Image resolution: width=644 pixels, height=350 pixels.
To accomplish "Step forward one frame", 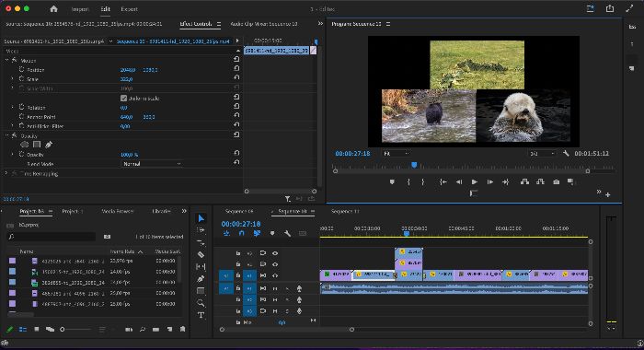I will (490, 181).
